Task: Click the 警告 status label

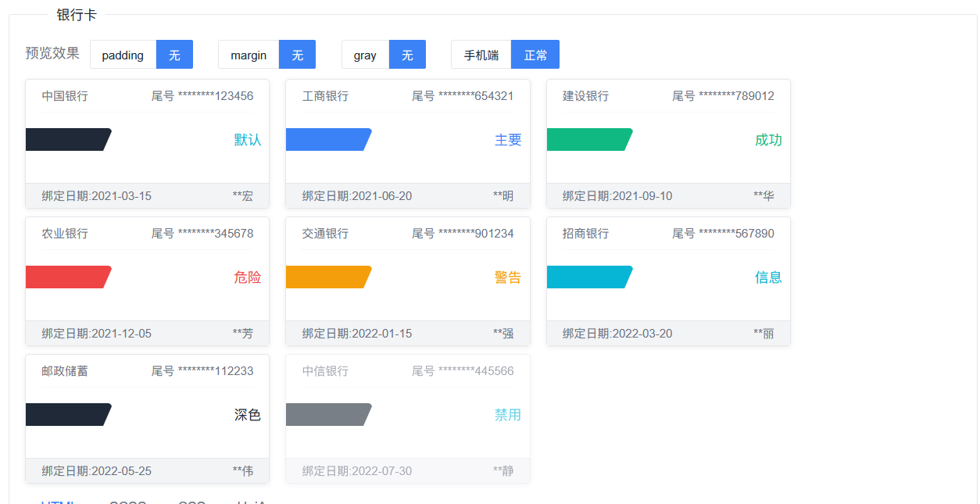Action: coord(508,277)
